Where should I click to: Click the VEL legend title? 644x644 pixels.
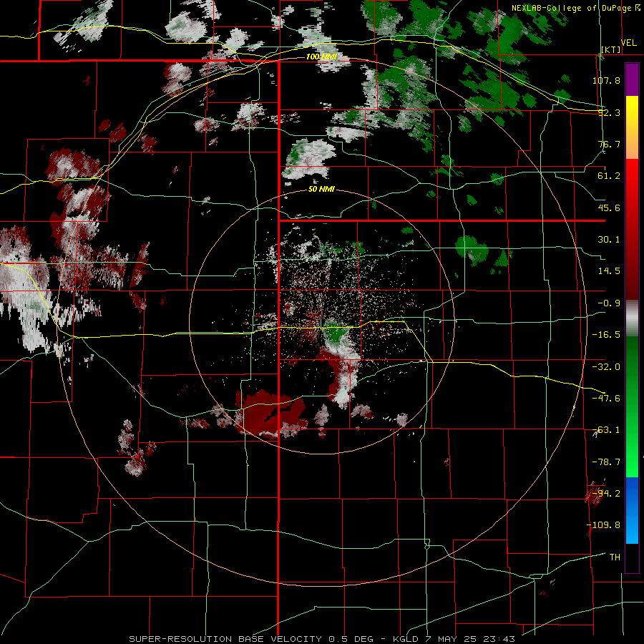pyautogui.click(x=628, y=43)
